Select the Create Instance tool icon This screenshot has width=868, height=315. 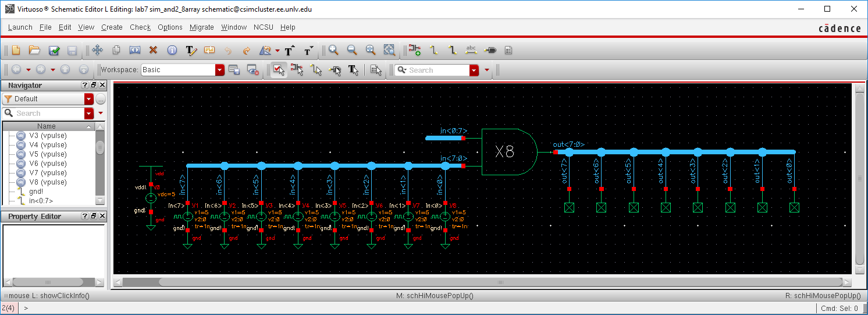[x=414, y=51]
